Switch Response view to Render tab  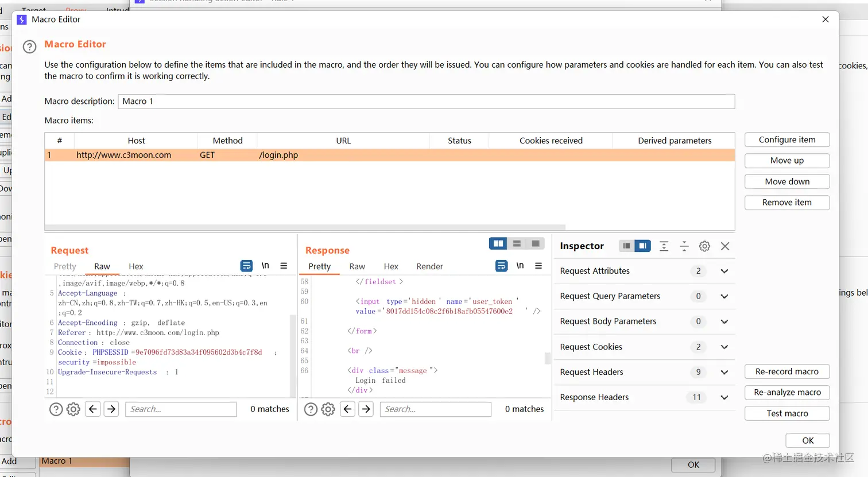tap(430, 266)
